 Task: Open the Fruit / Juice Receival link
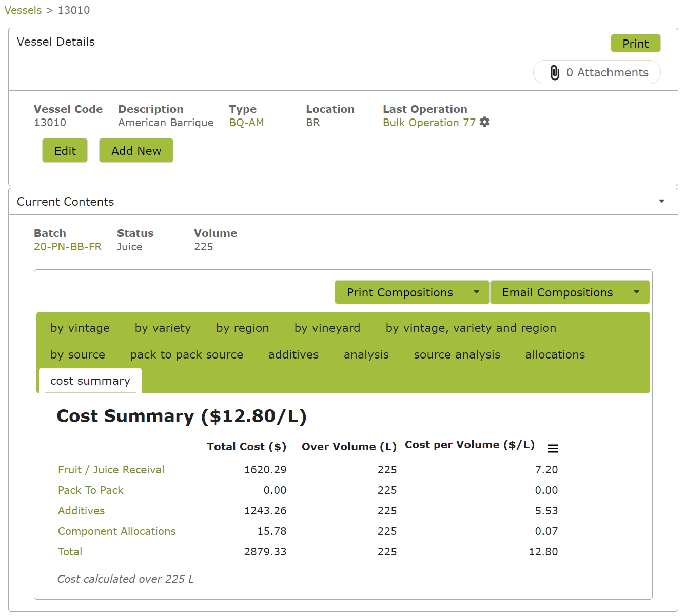[x=111, y=470]
